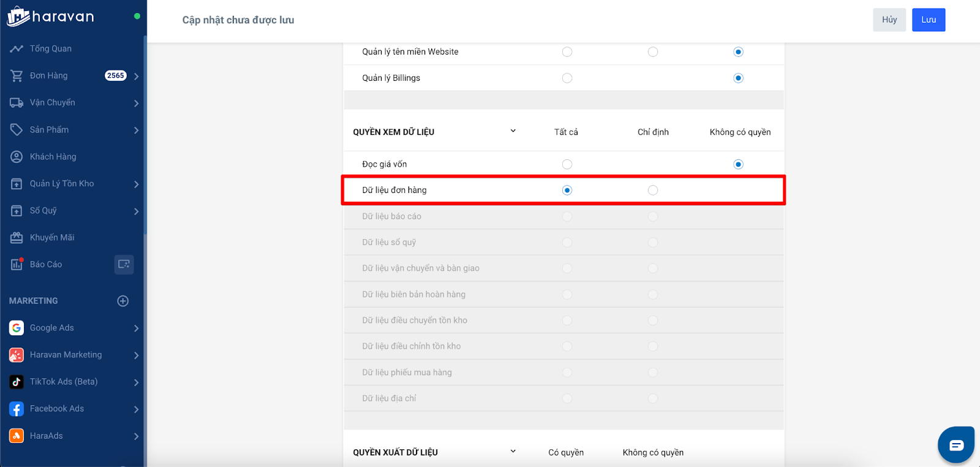Select Chỉ định for Dữ liệu đơn hàng
Viewport: 980px width, 467px height.
(653, 191)
